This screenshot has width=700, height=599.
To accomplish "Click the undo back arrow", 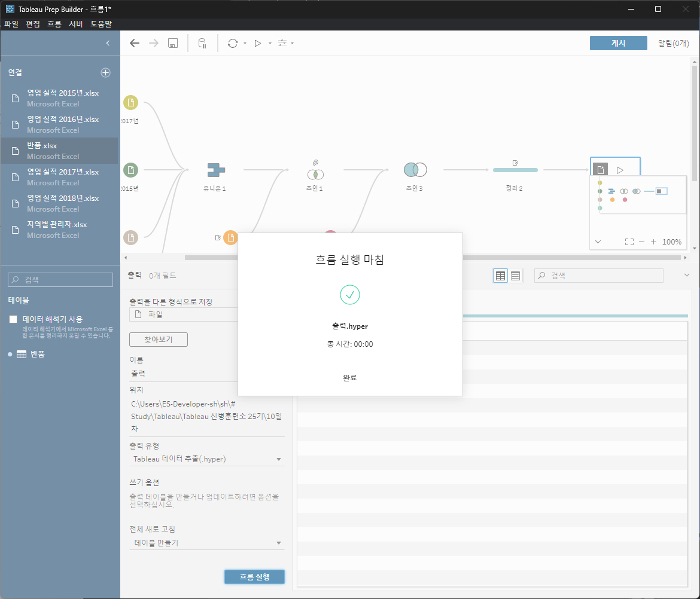I will pyautogui.click(x=135, y=43).
